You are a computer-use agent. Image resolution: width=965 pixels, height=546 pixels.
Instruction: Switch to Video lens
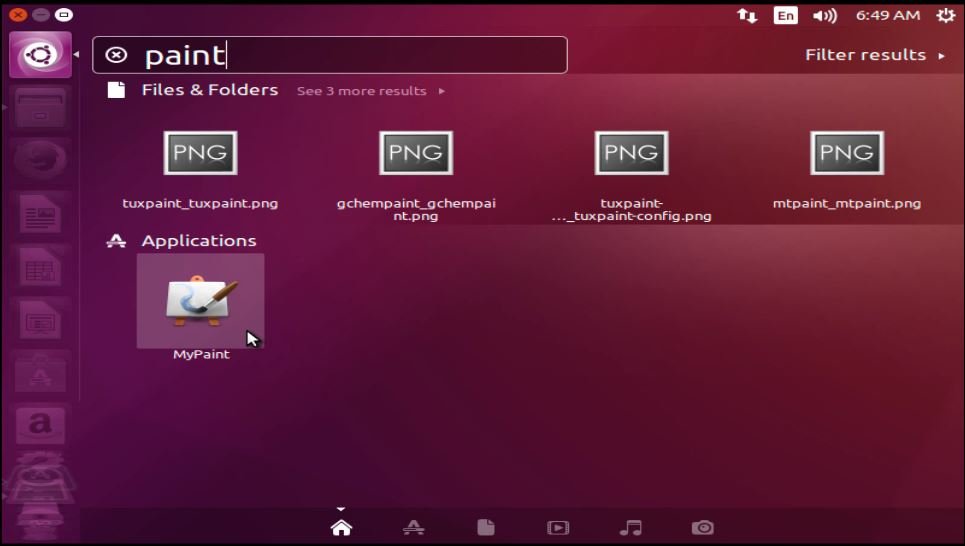click(x=558, y=528)
